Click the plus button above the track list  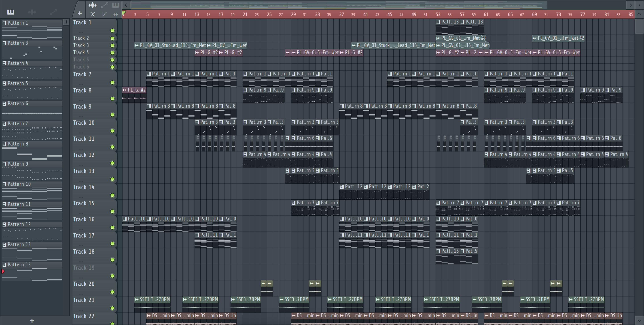click(x=80, y=13)
